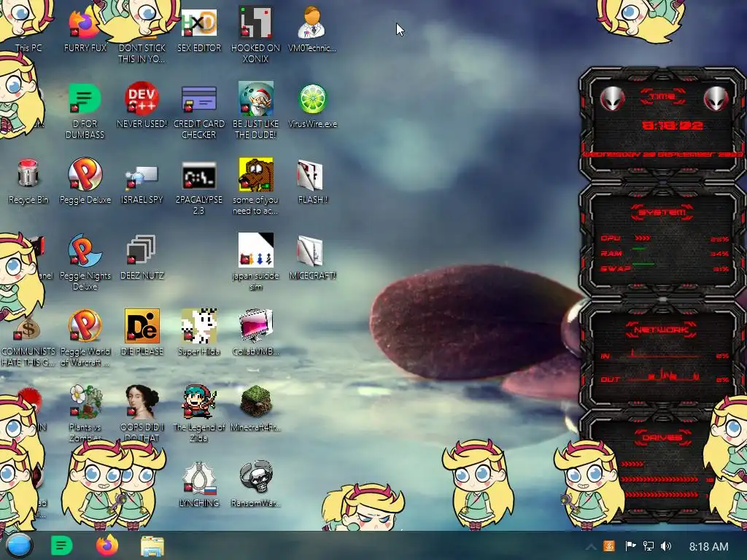This screenshot has width=747, height=560.
Task: Show hidden system tray icons
Action: coord(591,547)
